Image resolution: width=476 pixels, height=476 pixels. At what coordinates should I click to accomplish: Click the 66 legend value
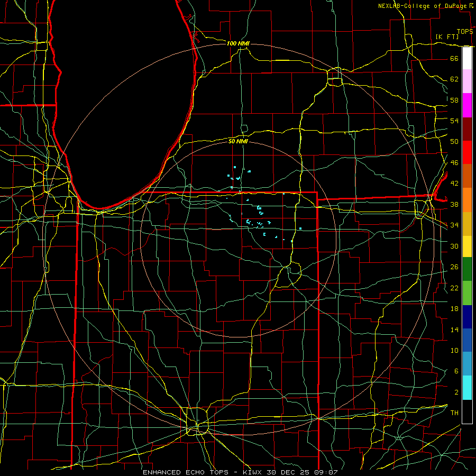pos(454,58)
